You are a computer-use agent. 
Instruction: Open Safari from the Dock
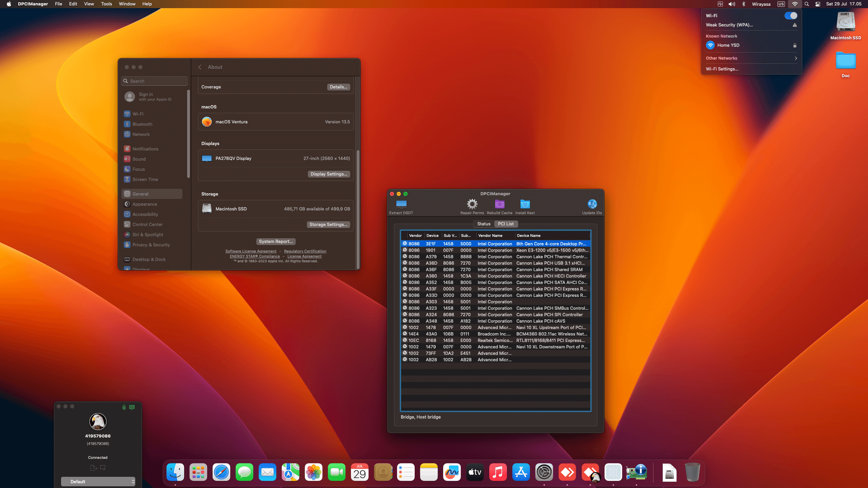[x=221, y=472]
